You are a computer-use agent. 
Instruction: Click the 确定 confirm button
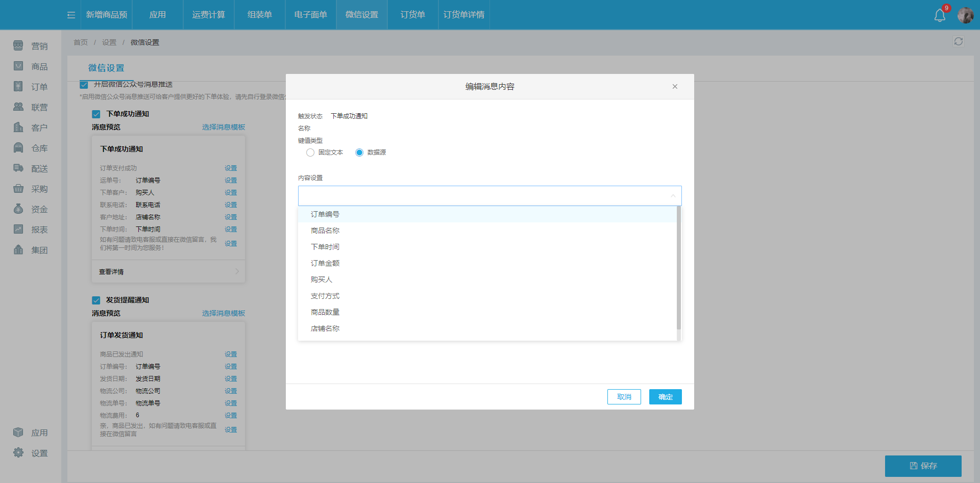point(665,396)
